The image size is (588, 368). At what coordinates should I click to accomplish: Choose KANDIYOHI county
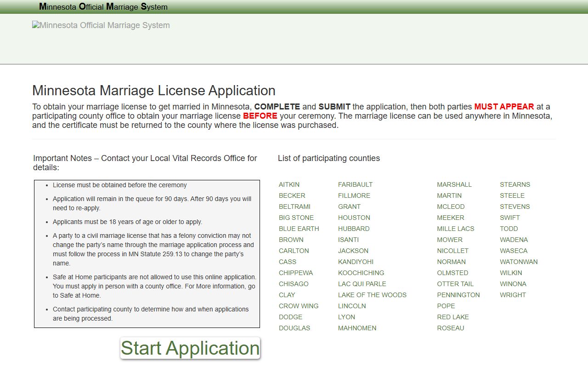[x=356, y=262]
